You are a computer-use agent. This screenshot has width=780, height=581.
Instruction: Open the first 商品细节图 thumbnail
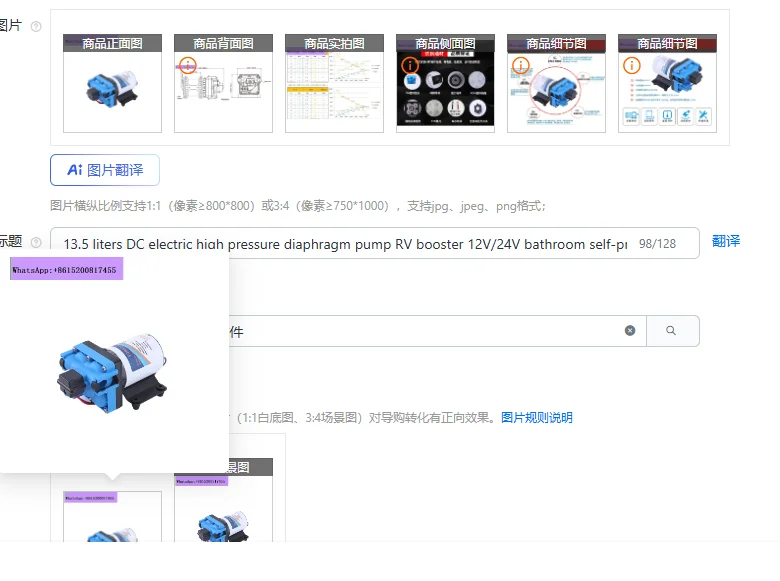pyautogui.click(x=556, y=83)
